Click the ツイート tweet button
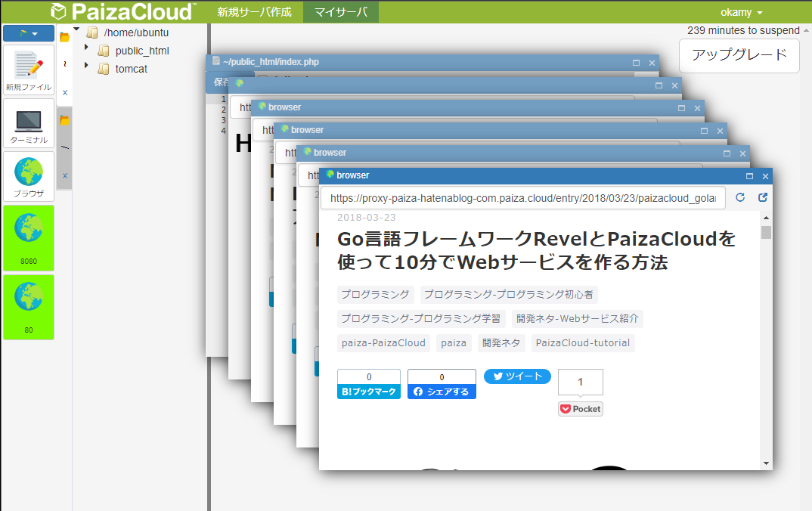Screen dimensions: 812x511 pyautogui.click(x=517, y=376)
